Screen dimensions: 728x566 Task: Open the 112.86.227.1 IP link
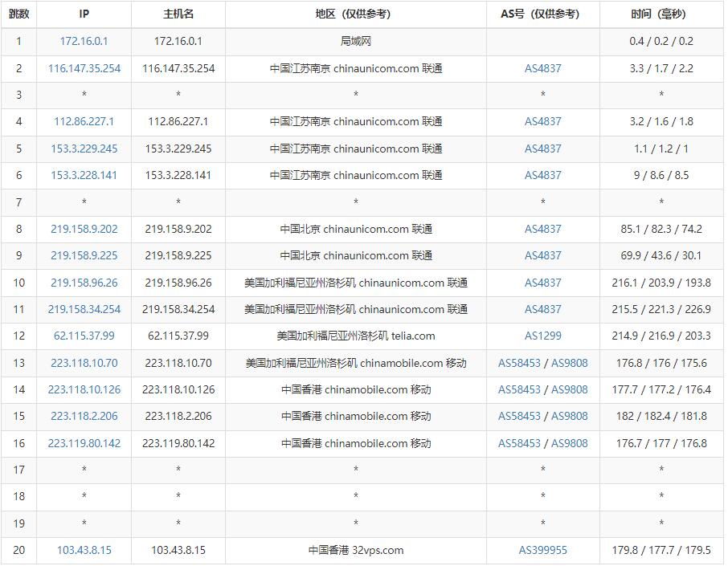(x=84, y=121)
